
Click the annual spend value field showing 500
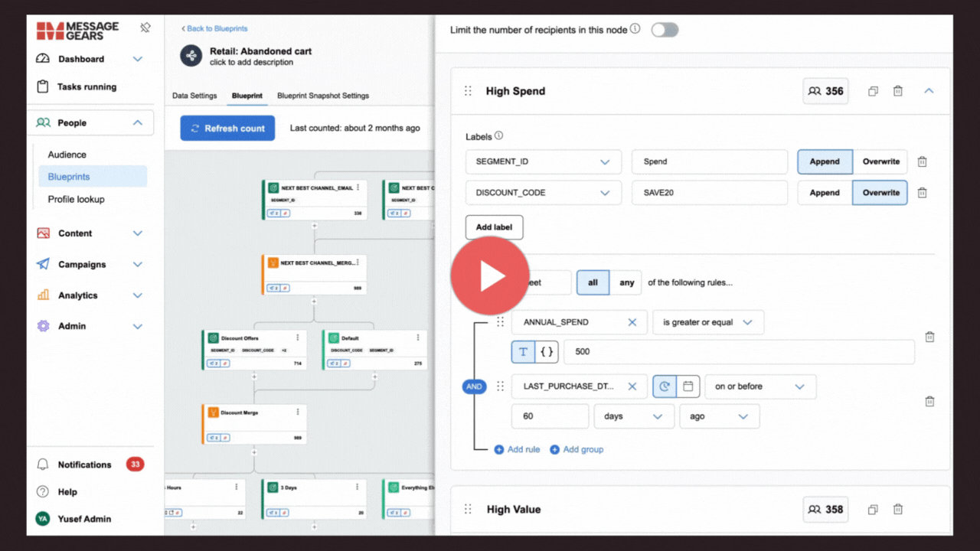[x=738, y=352]
